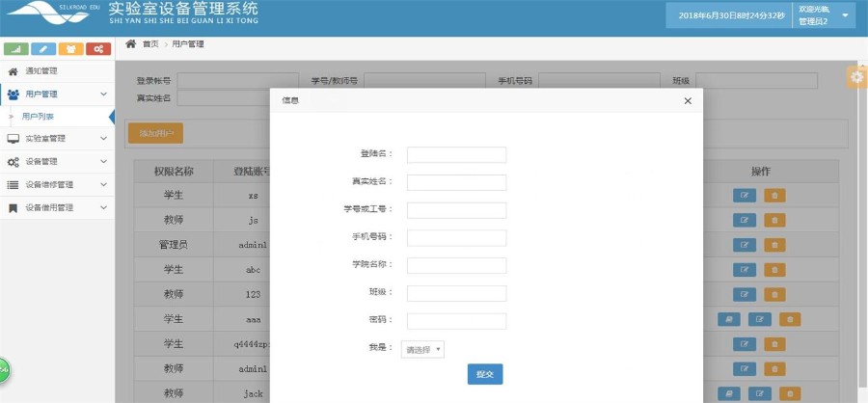This screenshot has width=868, height=403.
Task: Edit the jack teacher row
Action: pos(760,393)
